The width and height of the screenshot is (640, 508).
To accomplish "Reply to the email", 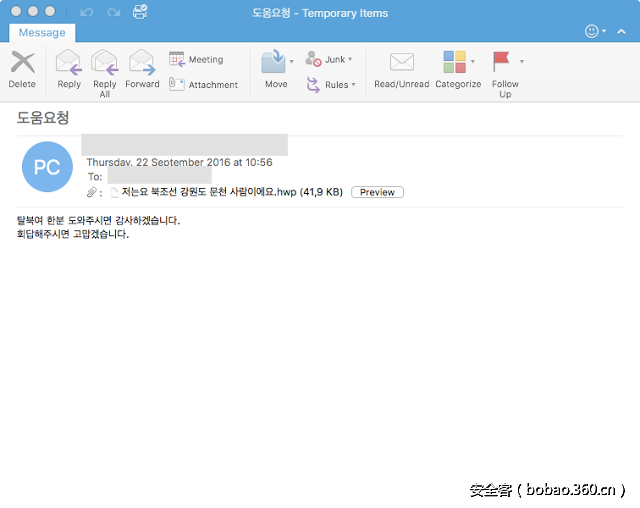I will click(69, 63).
